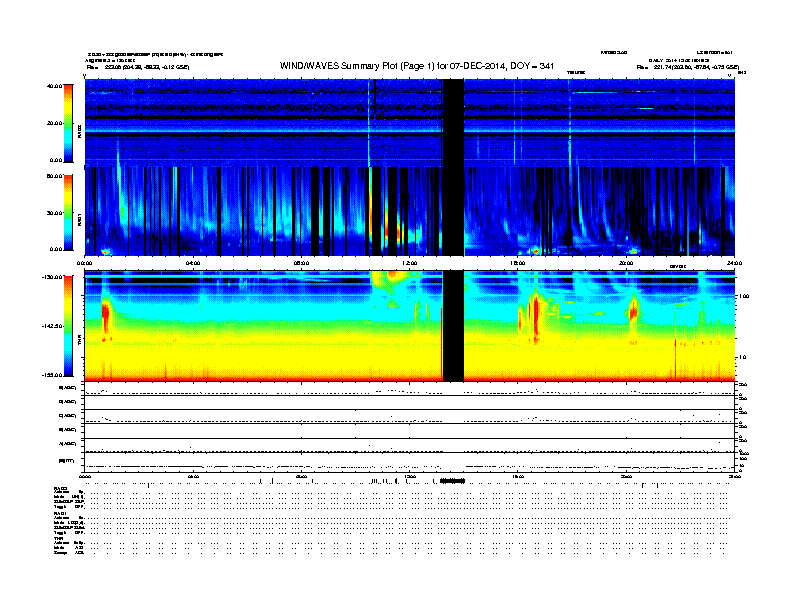Click the 100 label on TNR right axis
This screenshot has width=792, height=612.
743,296
